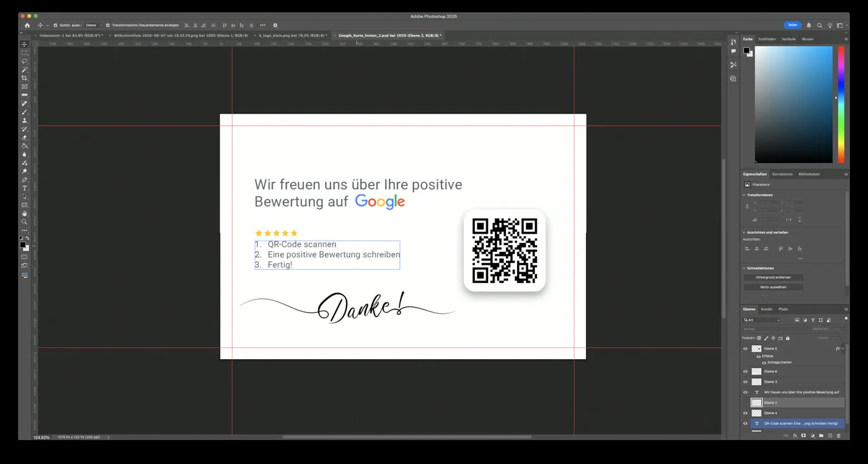Image resolution: width=868 pixels, height=464 pixels.
Task: Switch to the Bibliotheken tab
Action: 809,174
